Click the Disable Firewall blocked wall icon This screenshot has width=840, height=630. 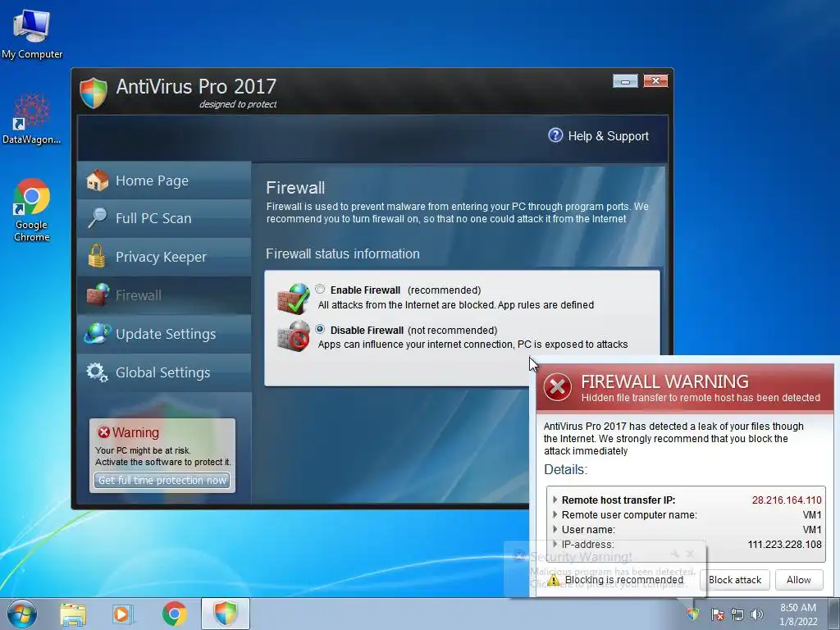pos(294,336)
